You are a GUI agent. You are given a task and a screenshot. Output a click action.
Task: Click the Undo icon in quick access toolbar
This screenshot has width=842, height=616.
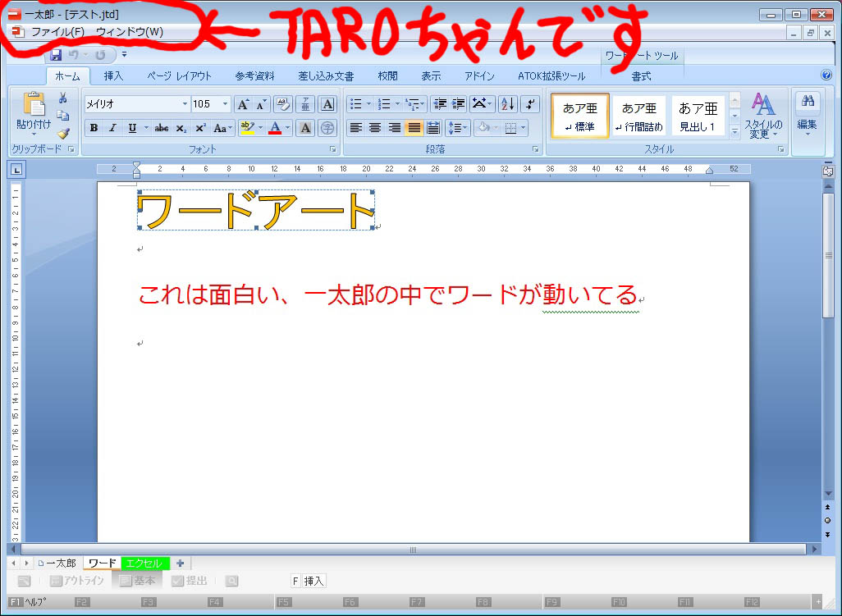[74, 55]
